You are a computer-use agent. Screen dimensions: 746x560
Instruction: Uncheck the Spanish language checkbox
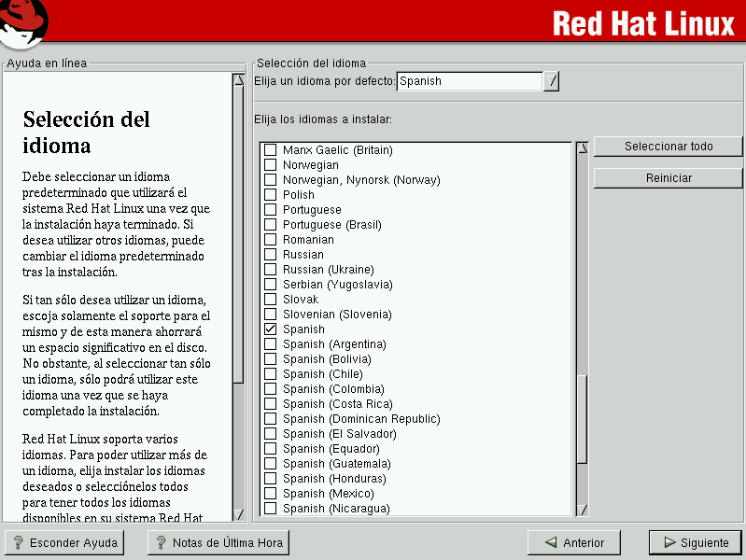tap(271, 329)
